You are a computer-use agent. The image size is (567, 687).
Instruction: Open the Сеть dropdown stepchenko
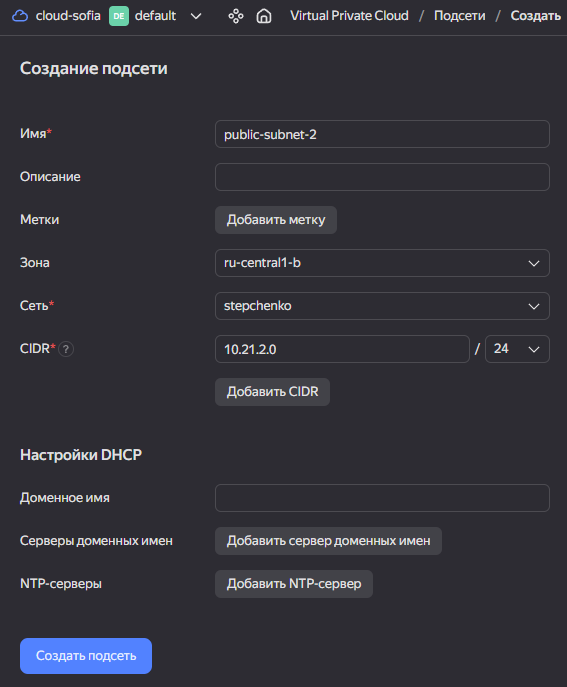(x=382, y=306)
